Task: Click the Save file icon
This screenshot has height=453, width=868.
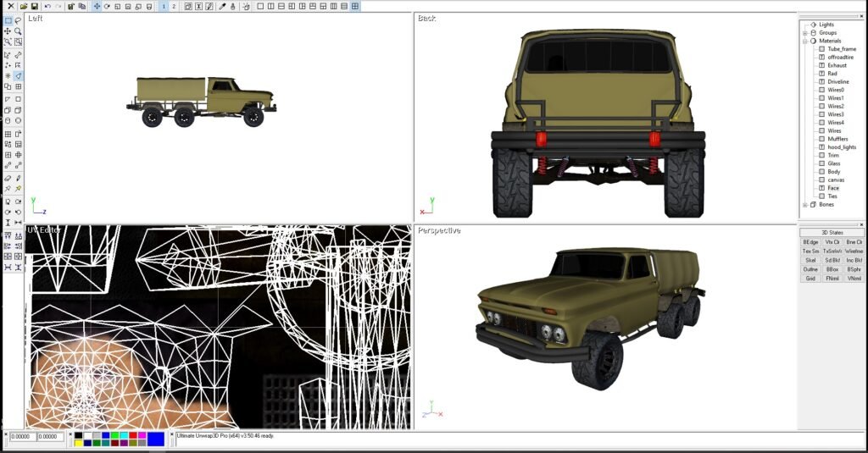Action: pyautogui.click(x=35, y=6)
